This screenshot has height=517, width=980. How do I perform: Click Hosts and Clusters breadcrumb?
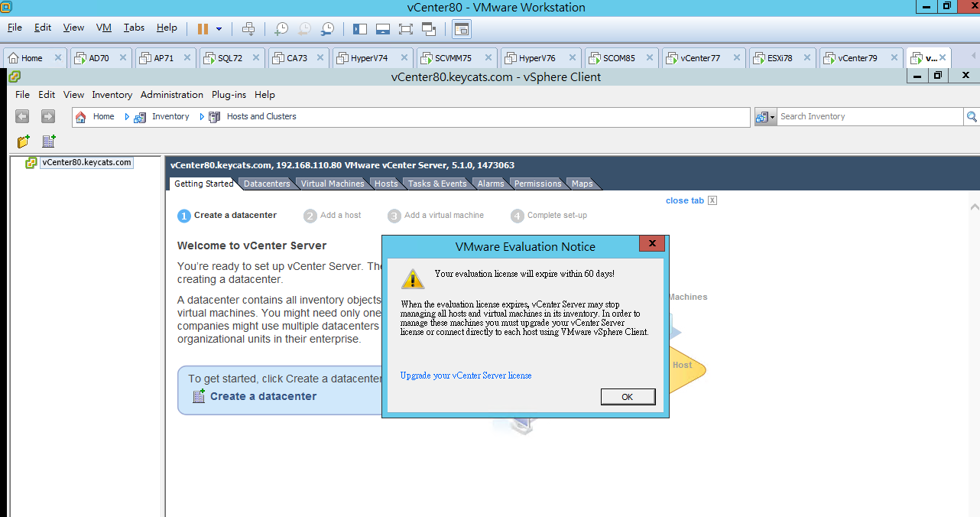click(261, 117)
